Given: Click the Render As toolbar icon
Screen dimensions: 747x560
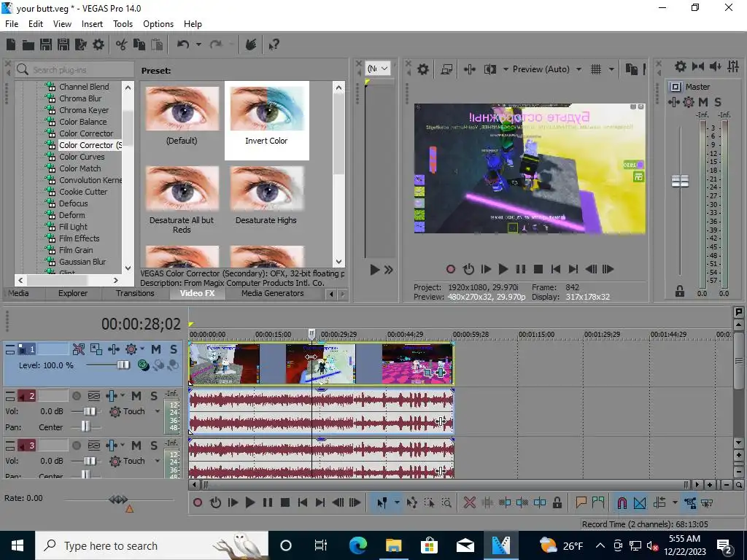Looking at the screenshot, I should coord(80,44).
